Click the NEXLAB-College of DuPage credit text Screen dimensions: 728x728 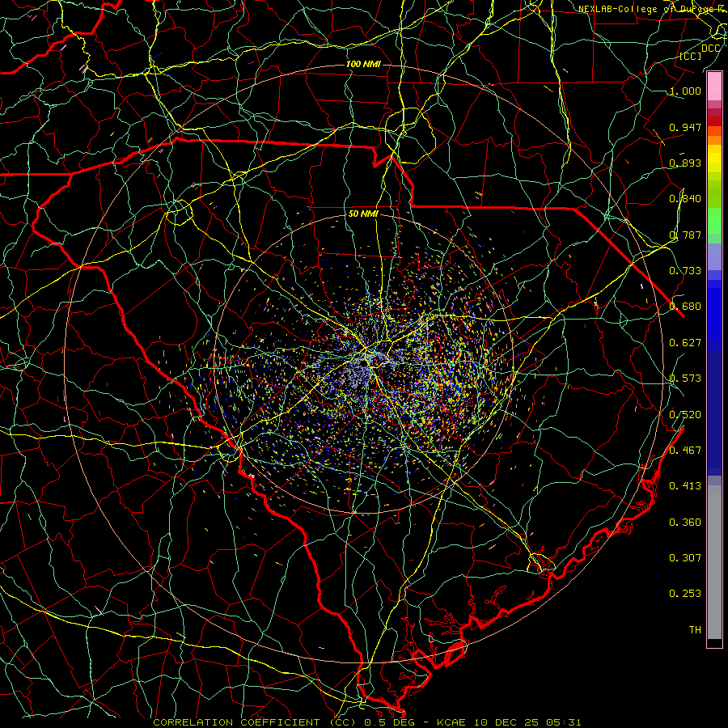point(650,9)
